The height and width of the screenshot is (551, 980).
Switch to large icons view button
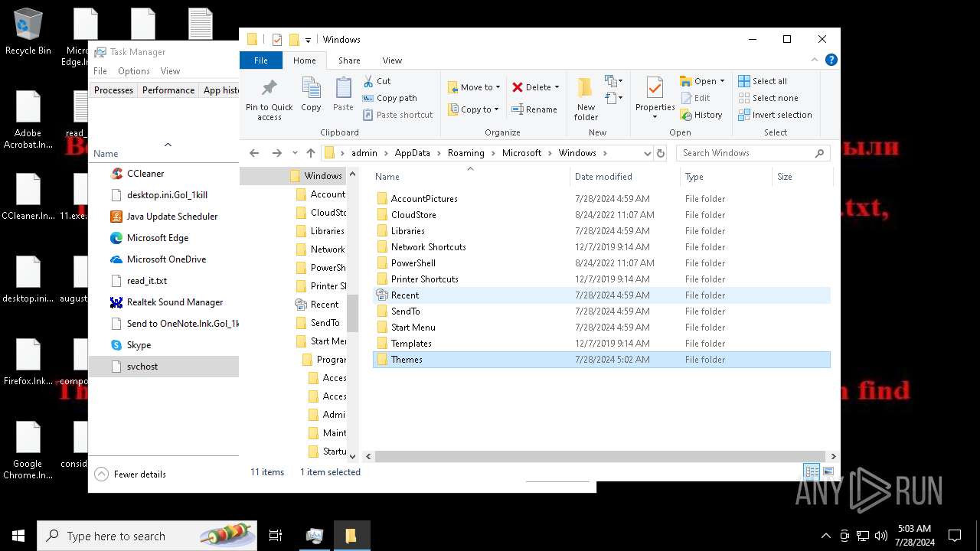828,472
